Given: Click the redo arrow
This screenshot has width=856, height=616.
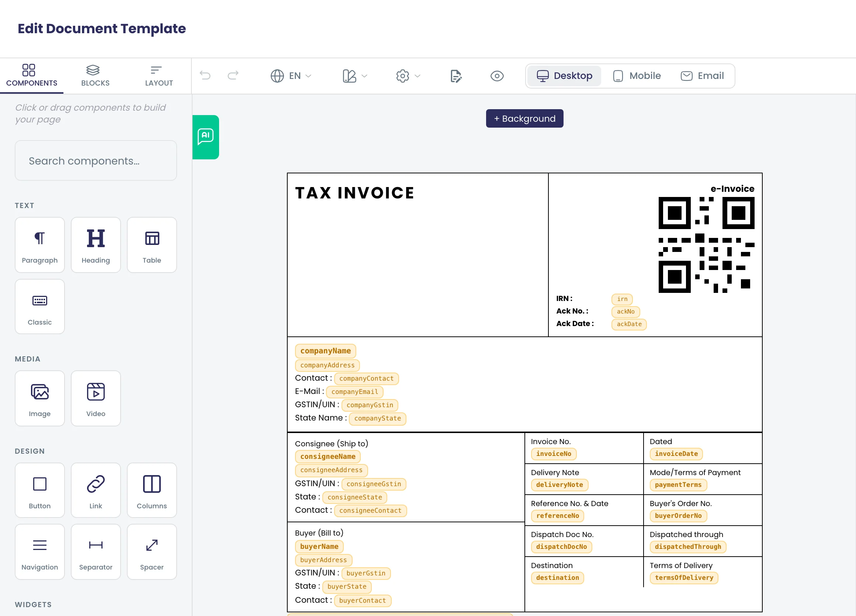Looking at the screenshot, I should 233,76.
